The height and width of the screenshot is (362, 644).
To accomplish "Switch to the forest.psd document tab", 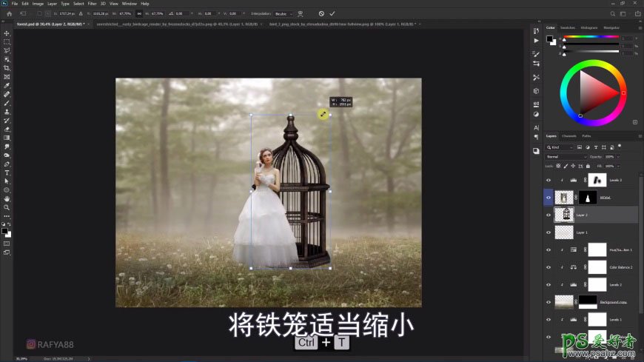I will tap(50, 24).
